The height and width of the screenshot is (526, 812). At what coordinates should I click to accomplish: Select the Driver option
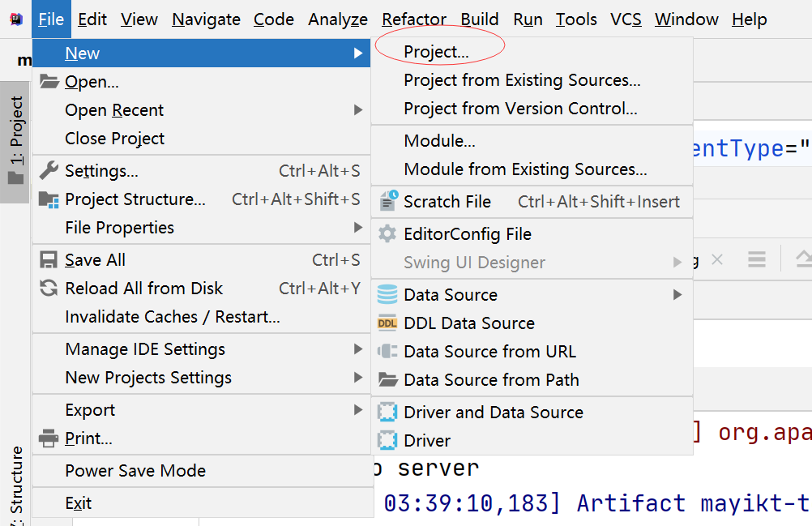point(425,440)
